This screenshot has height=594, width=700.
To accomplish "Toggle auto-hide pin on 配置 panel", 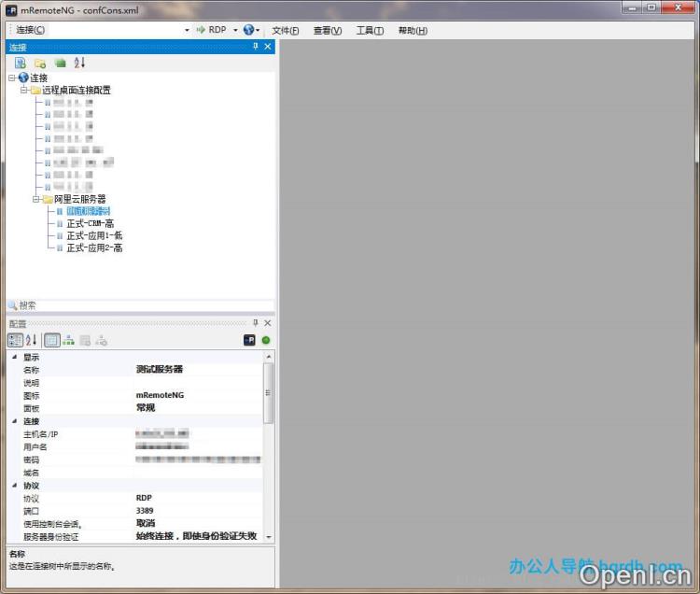I will [x=256, y=323].
